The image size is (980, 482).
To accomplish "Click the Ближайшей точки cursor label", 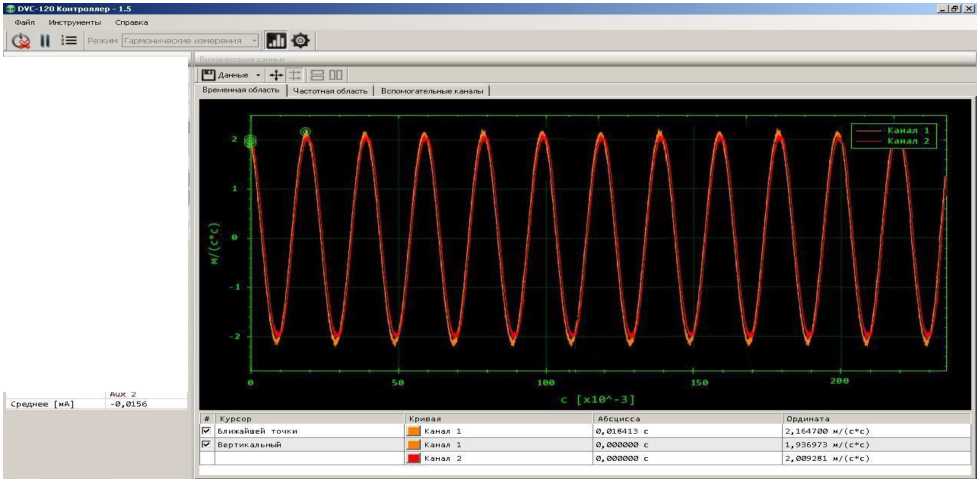I will (258, 431).
